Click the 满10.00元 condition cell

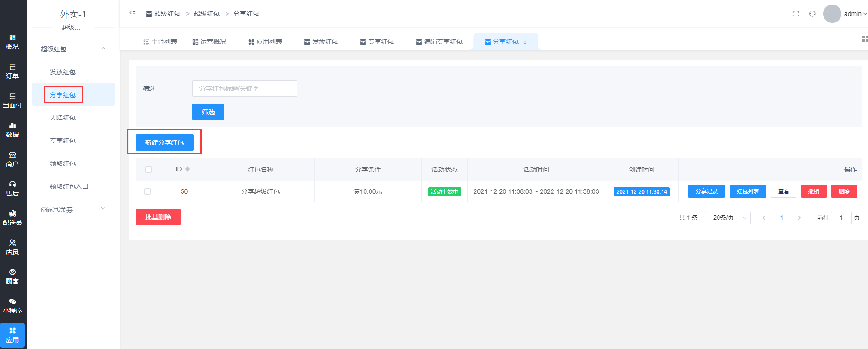(x=368, y=191)
